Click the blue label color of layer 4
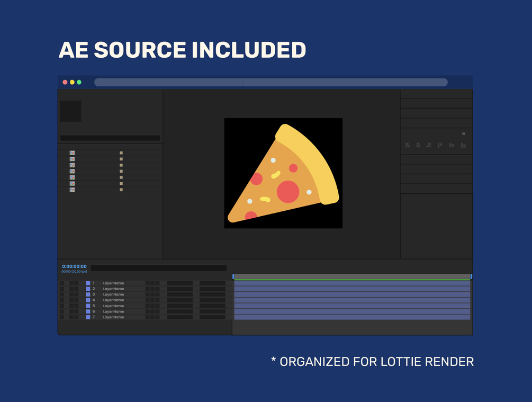The width and height of the screenshot is (532, 402). click(x=88, y=300)
